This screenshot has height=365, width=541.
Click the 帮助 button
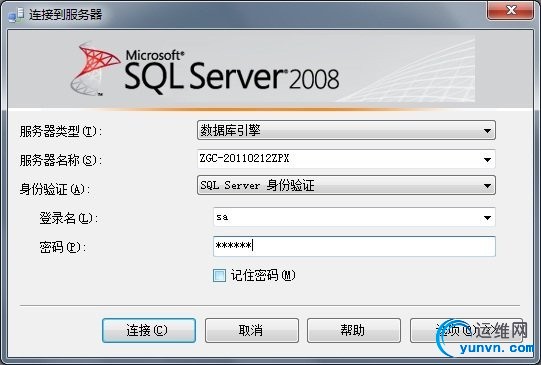click(354, 331)
